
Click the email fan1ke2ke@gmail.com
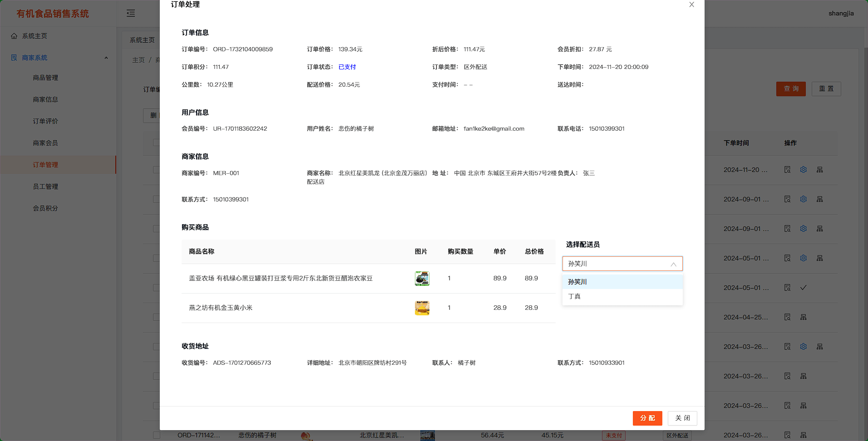[494, 129]
